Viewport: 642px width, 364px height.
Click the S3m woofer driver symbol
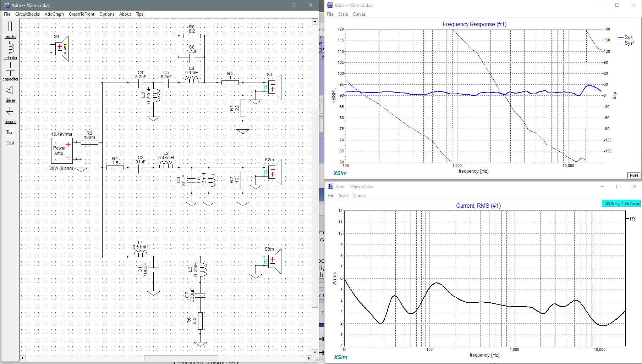[x=275, y=261]
